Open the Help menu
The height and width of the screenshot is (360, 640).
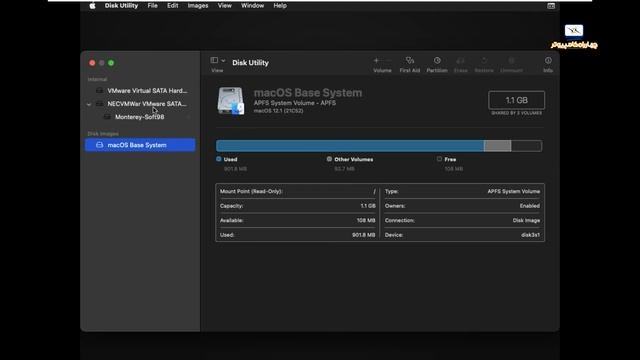280,6
